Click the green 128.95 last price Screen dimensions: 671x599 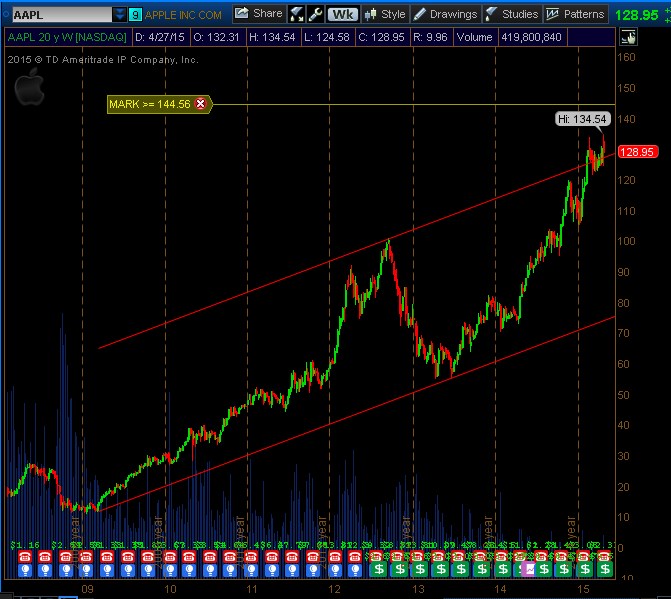click(x=636, y=15)
